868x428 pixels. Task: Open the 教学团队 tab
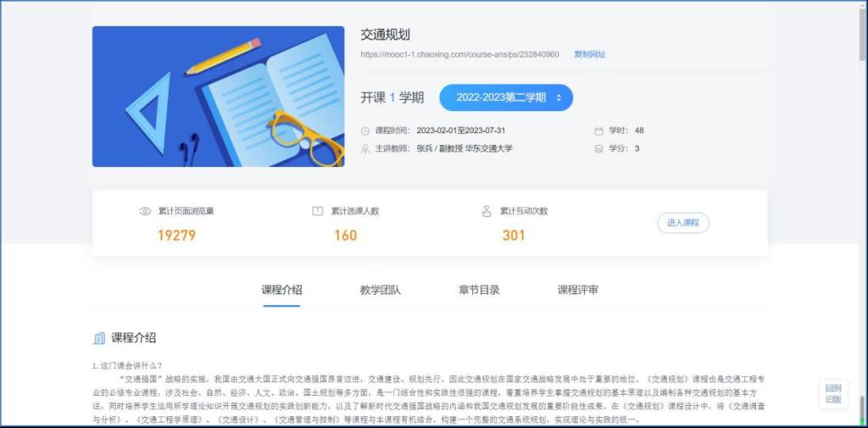(x=381, y=290)
